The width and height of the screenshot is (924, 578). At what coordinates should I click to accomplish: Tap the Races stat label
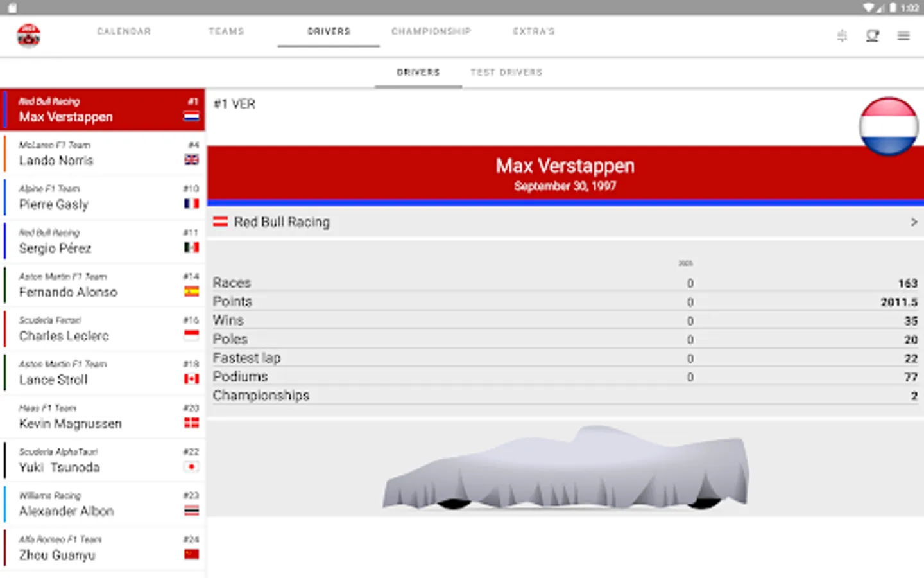(232, 283)
